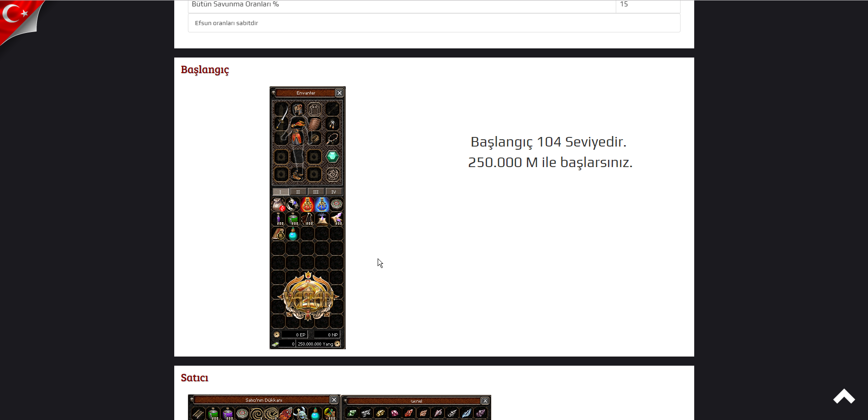Click the Başlangıç section heading
This screenshot has width=868, height=420.
[x=205, y=69]
